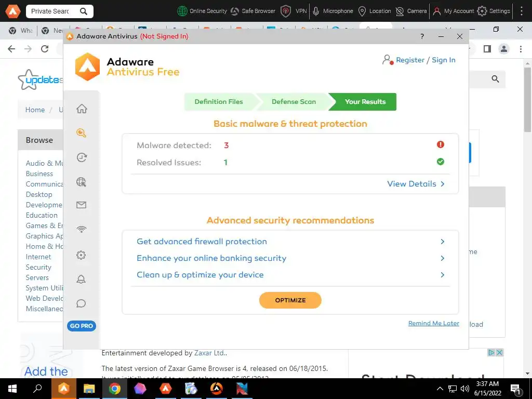This screenshot has height=399, width=532.
Task: Open the Network Protection wifi icon
Action: [x=82, y=229]
